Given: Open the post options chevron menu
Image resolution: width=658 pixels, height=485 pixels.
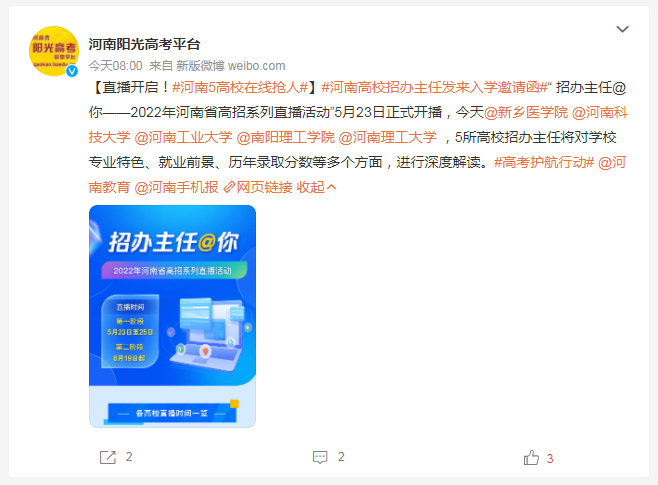Looking at the screenshot, I should point(622,29).
